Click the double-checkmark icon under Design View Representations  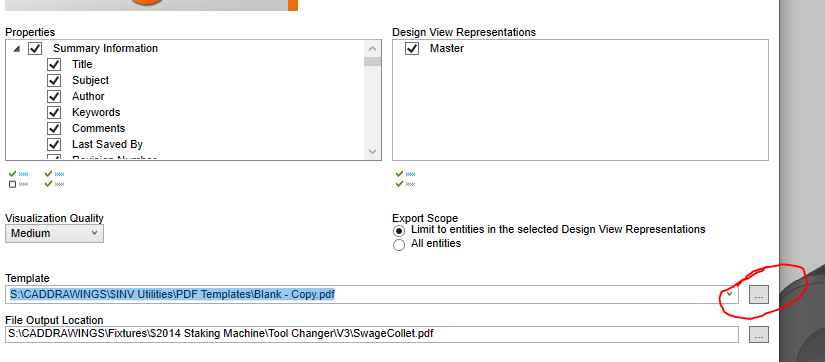(405, 179)
